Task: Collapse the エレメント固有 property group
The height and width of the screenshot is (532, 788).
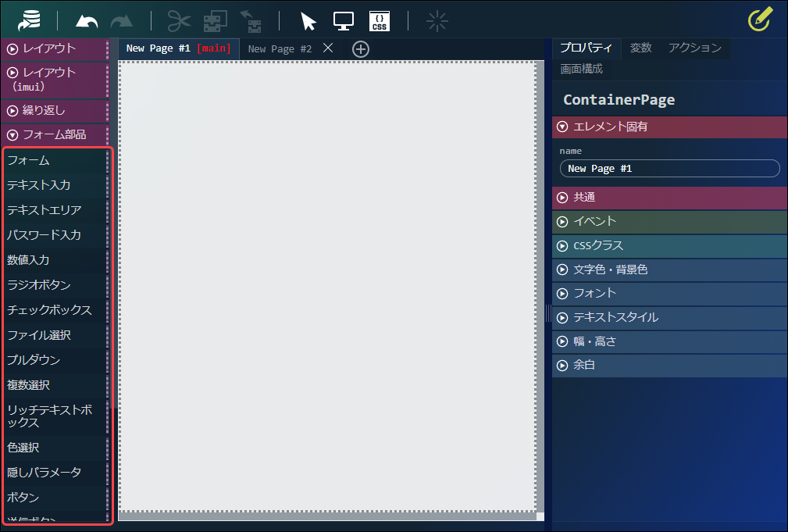Action: 669,127
